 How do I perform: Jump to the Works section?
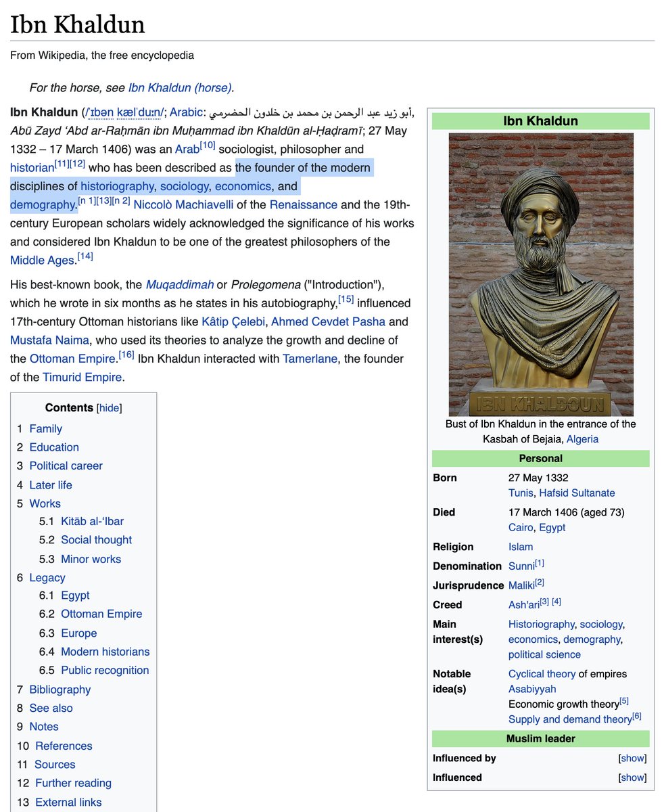point(45,503)
